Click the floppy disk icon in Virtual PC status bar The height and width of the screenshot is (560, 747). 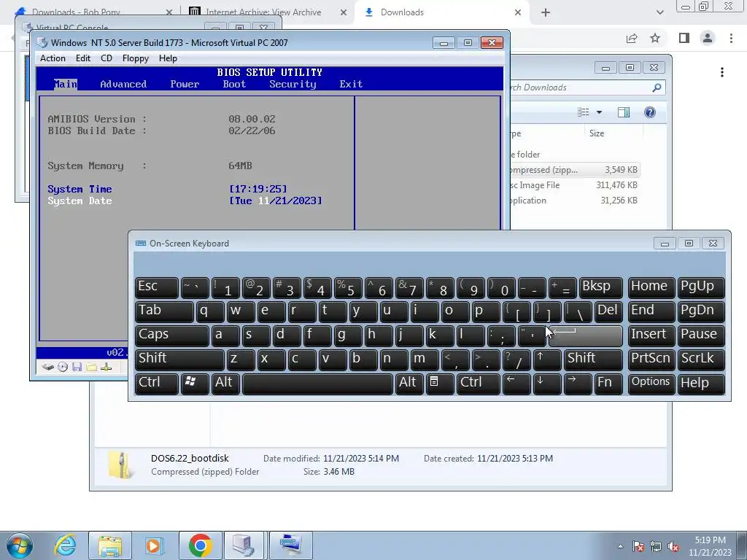point(77,367)
